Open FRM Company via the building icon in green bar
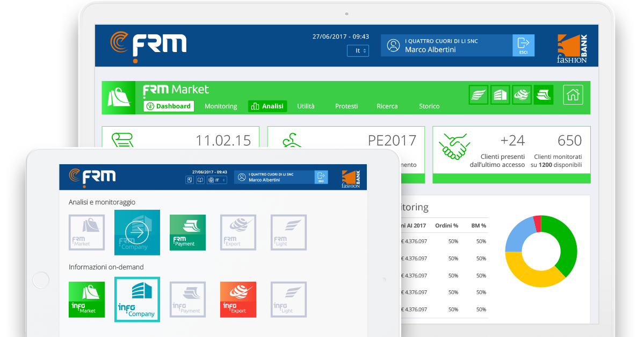This screenshot has height=337, width=644. tap(500, 95)
